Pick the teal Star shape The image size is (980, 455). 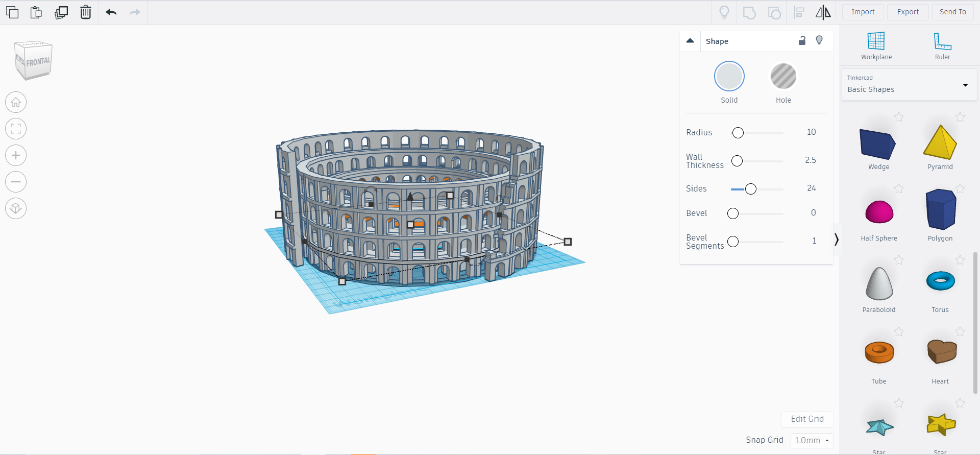(x=879, y=427)
